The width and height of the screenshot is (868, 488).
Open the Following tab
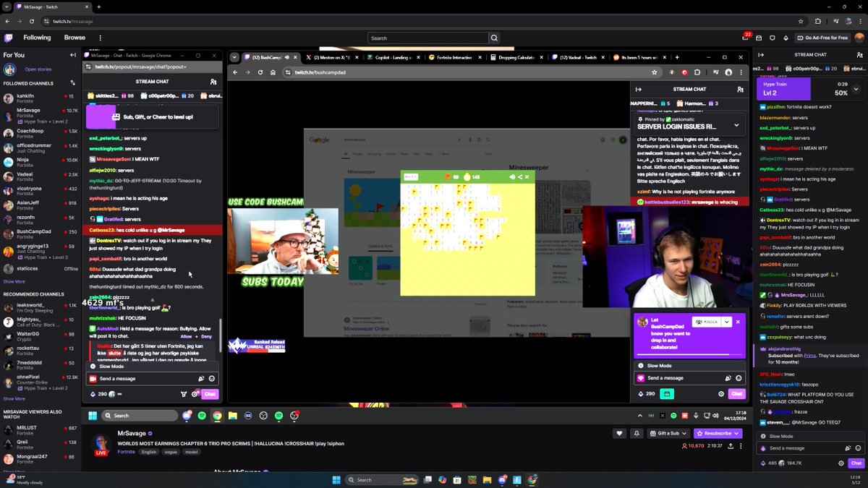point(37,38)
